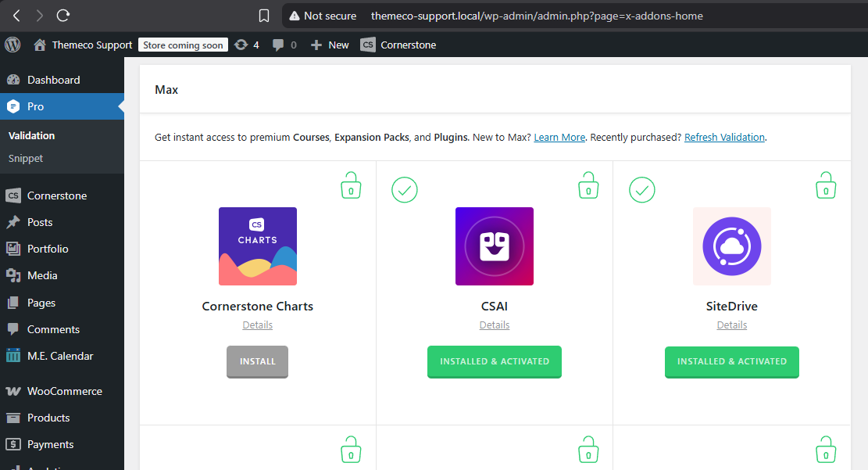Bookmark this page using bookmark icon
Screen dimensions: 868x470
[264, 16]
